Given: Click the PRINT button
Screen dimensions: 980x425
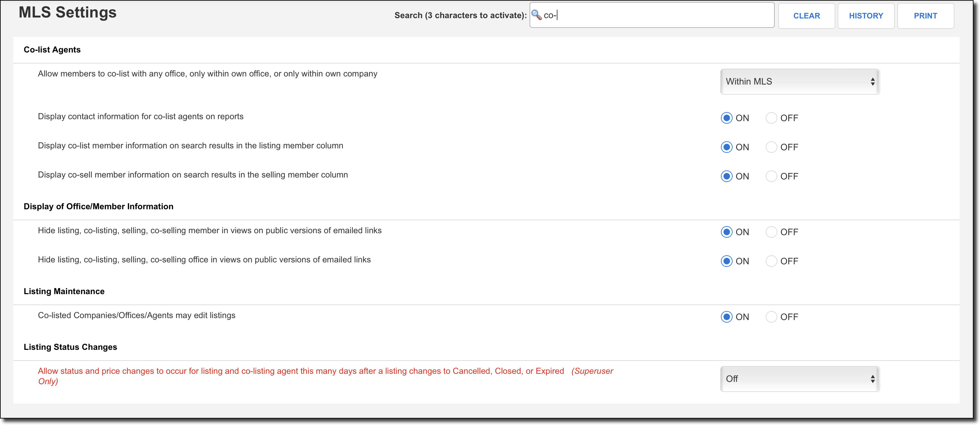Looking at the screenshot, I should 925,16.
